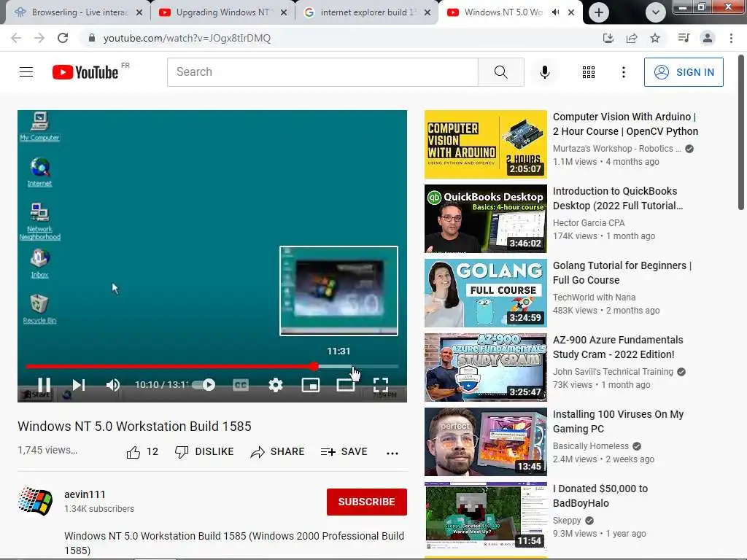Expand the tab search dropdown
This screenshot has width=747, height=560.
click(656, 12)
